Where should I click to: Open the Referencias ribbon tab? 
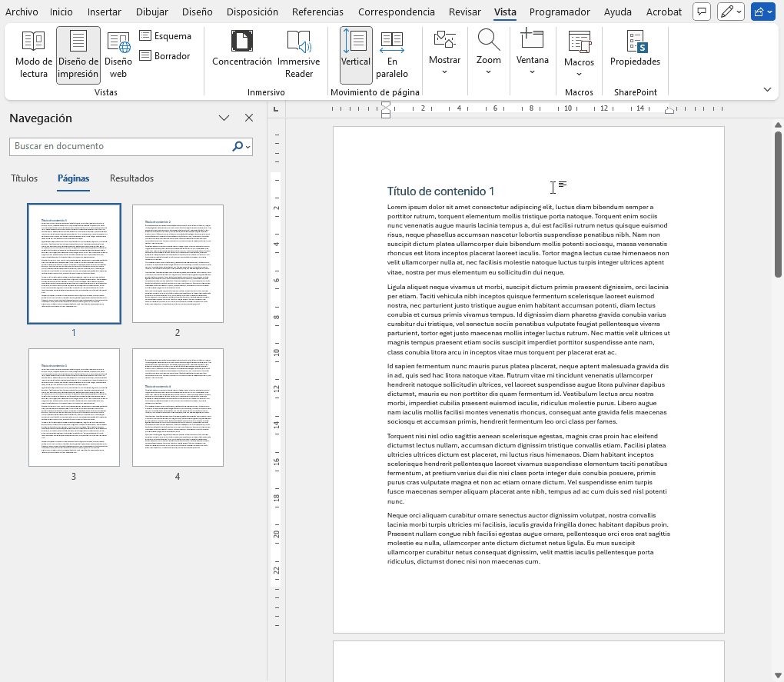click(x=318, y=12)
